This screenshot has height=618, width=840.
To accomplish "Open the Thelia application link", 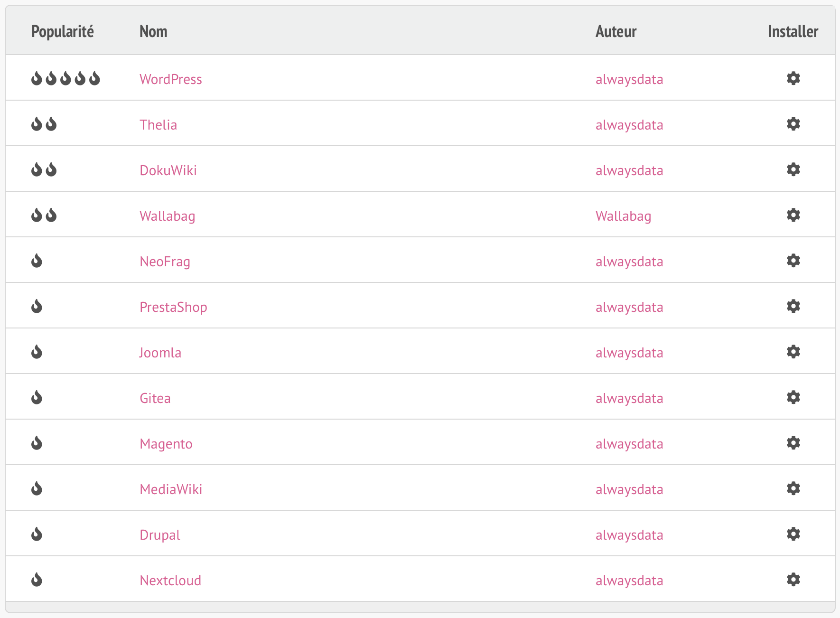I will click(x=159, y=125).
